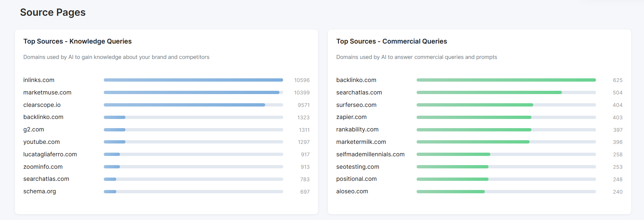The image size is (644, 220).
Task: Click the 10596 count for inlinks.com
Action: [302, 80]
